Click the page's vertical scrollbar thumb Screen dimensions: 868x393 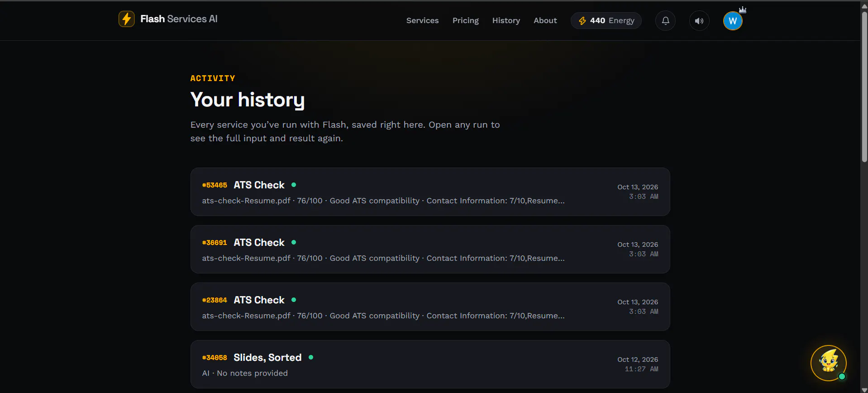coord(864,86)
